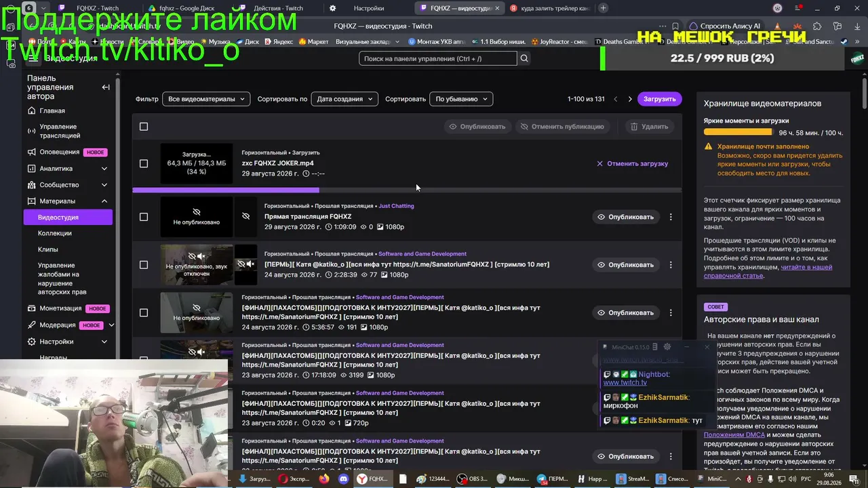The width and height of the screenshot is (868, 488).
Task: Click the Twitch dashboard hamburger menu
Action: click(x=33, y=58)
